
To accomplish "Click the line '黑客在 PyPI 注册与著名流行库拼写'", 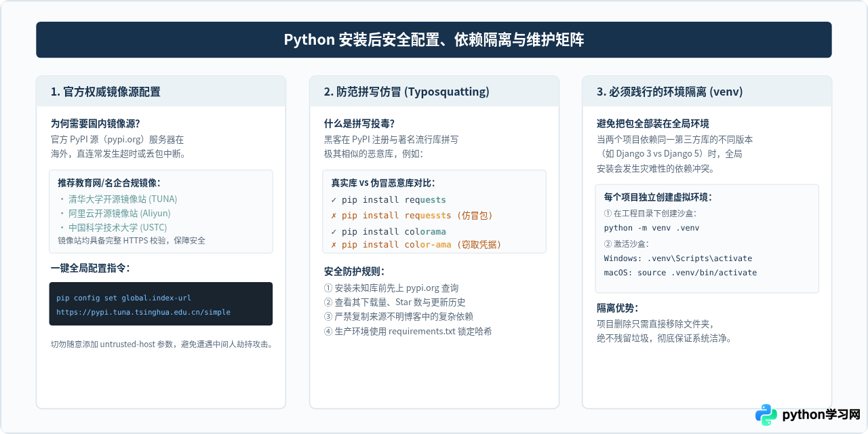I will [391, 139].
